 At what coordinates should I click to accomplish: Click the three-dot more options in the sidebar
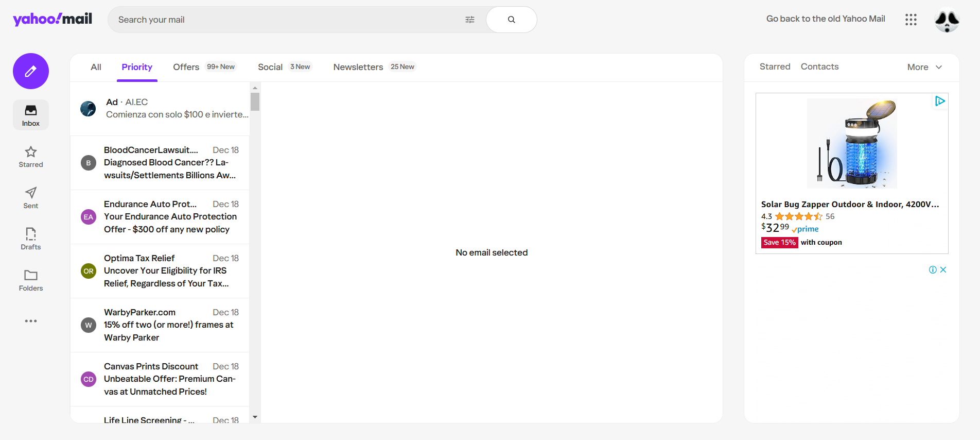[x=31, y=321]
